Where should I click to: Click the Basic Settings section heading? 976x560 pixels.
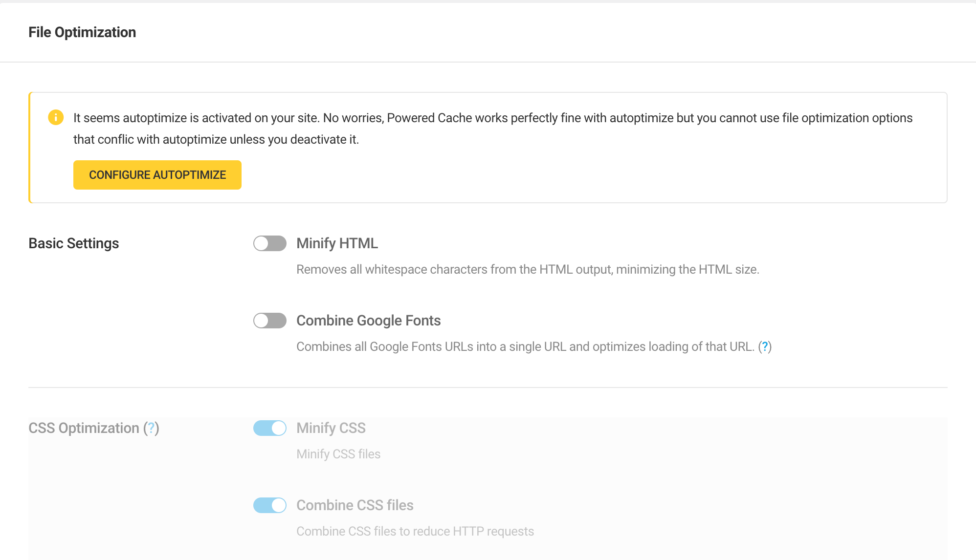tap(74, 243)
